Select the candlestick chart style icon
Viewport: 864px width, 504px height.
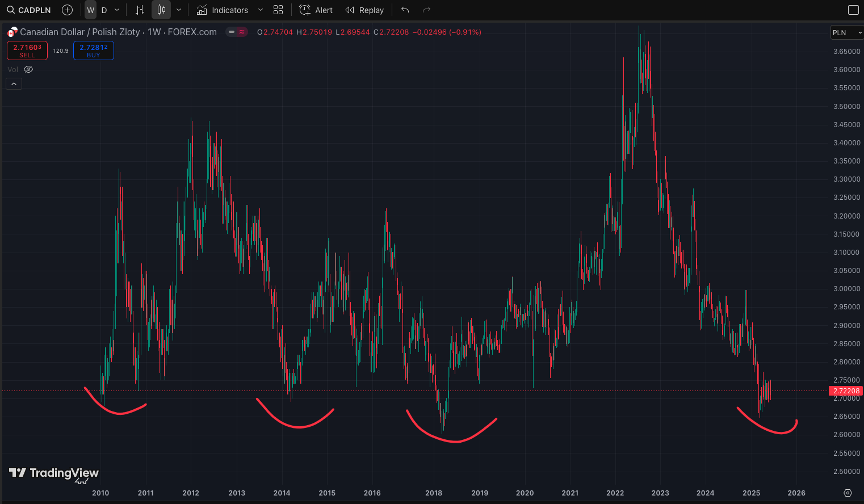coord(161,10)
